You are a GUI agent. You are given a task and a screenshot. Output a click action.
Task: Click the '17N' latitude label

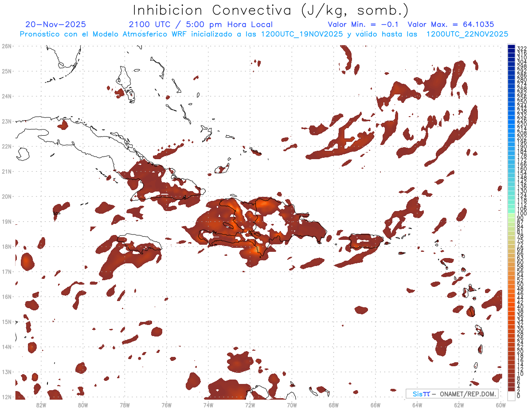click(6, 271)
